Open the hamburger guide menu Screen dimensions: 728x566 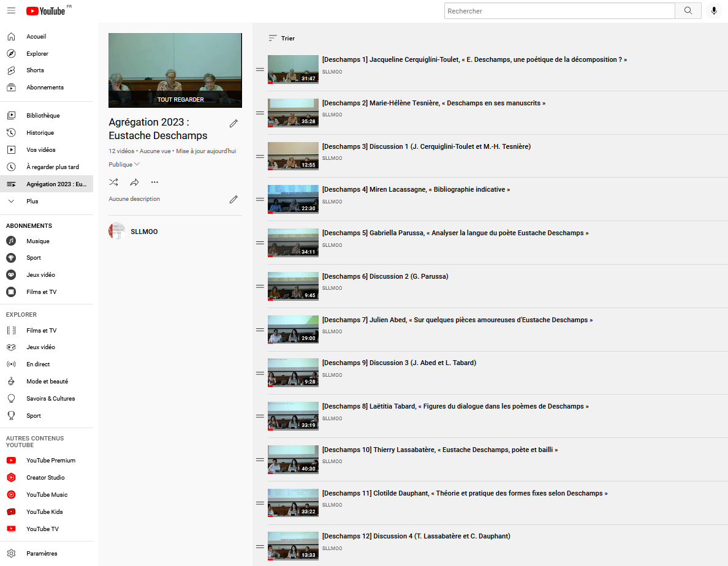11,10
